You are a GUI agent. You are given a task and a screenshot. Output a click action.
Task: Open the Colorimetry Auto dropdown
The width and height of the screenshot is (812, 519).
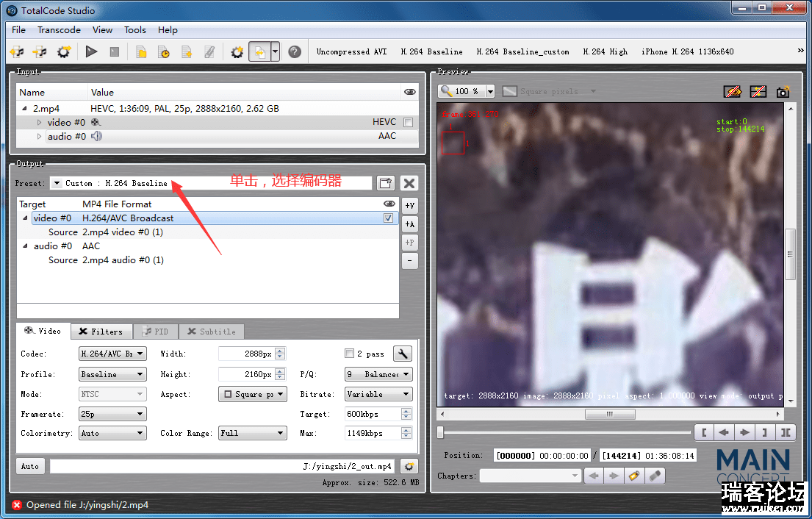pyautogui.click(x=112, y=433)
